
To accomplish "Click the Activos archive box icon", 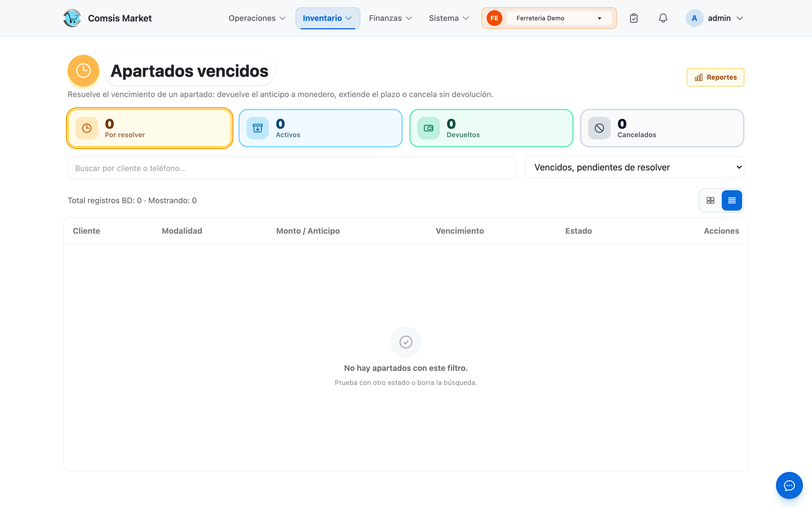I will 258,128.
